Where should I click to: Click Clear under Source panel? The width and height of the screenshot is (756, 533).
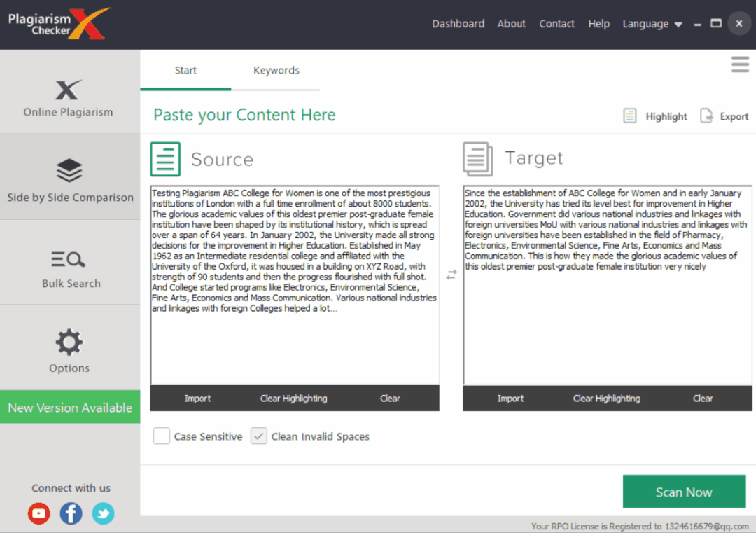coord(390,399)
